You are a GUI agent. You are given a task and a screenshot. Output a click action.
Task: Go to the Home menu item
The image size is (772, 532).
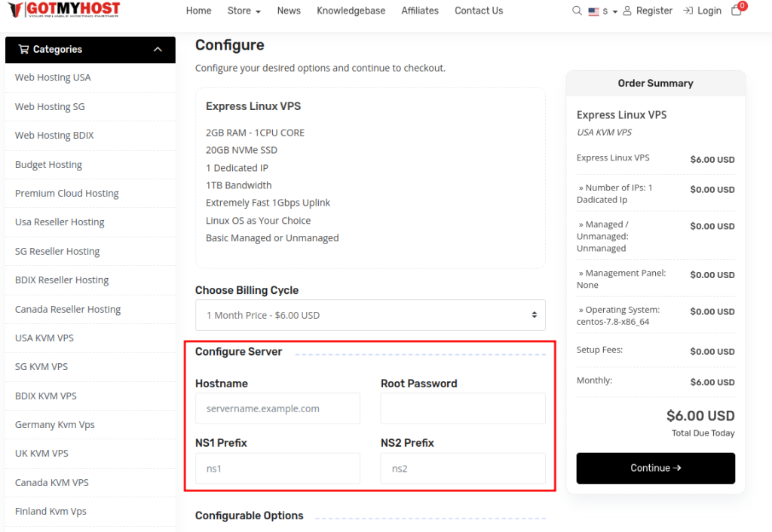click(x=198, y=11)
